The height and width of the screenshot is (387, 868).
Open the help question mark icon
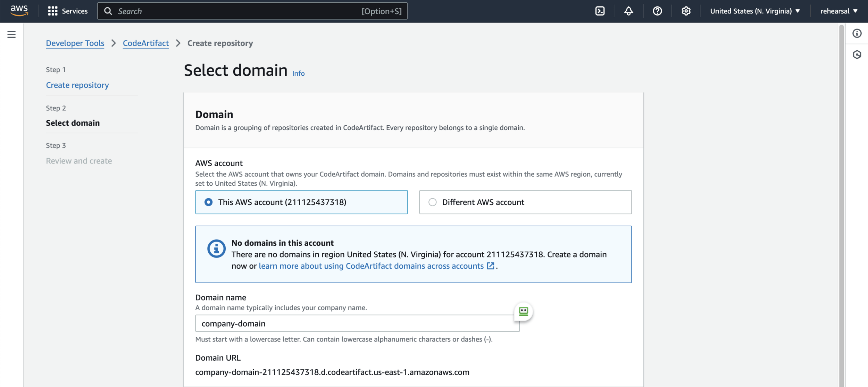[657, 11]
